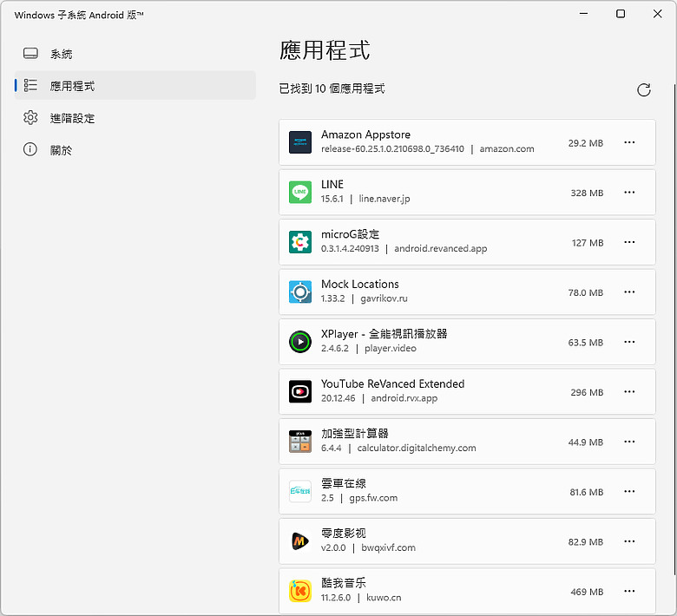Click the 63.5 MB size value

click(x=586, y=343)
